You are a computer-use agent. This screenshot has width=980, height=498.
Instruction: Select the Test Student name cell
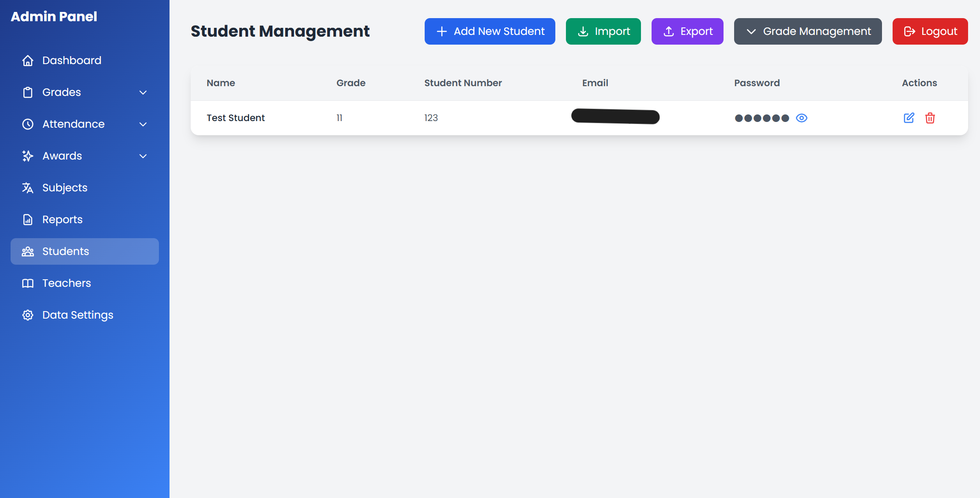pos(236,118)
